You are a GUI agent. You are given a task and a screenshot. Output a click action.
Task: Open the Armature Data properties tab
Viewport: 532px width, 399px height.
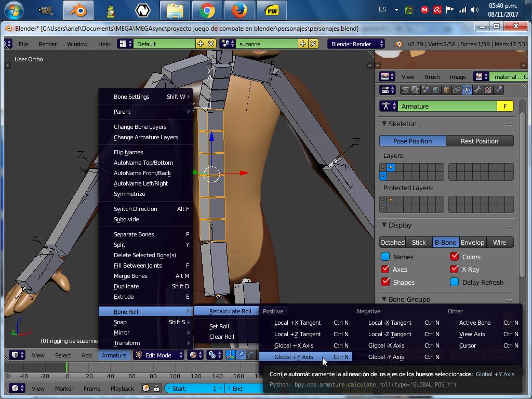point(467,90)
